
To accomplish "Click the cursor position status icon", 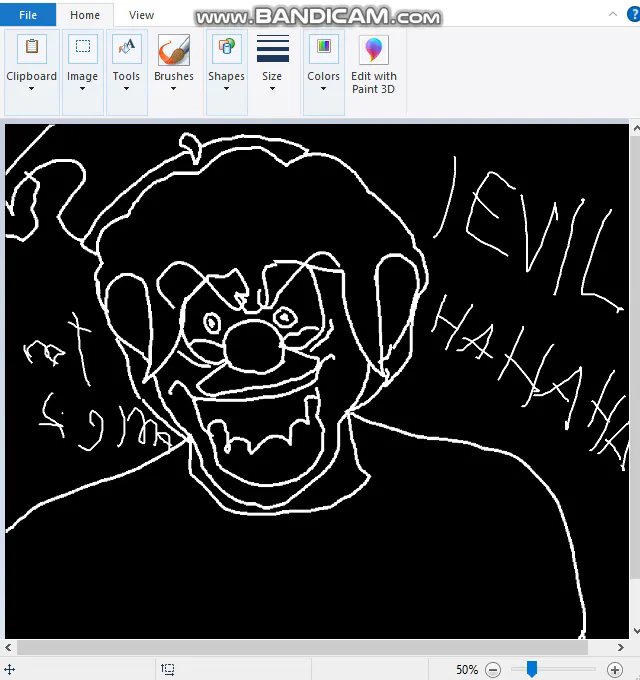I will click(x=9, y=670).
